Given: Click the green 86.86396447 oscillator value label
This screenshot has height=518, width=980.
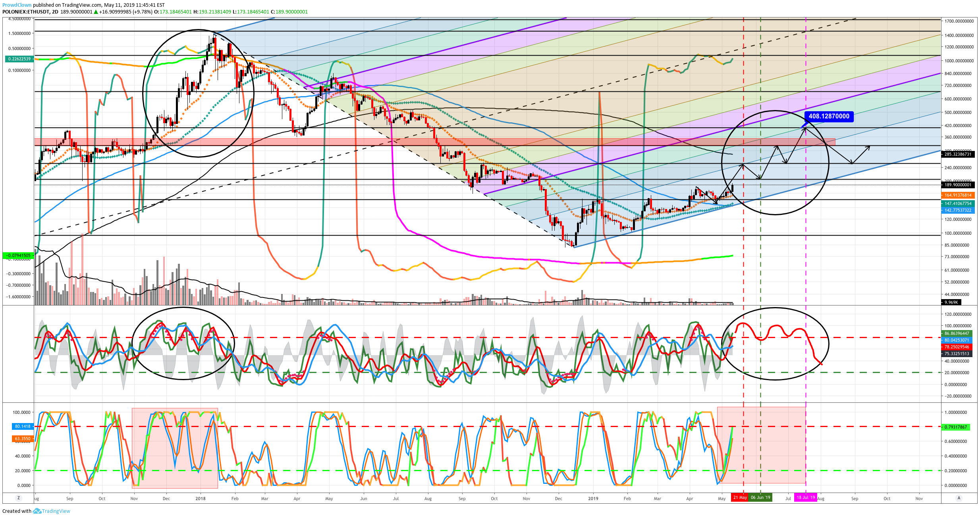Looking at the screenshot, I should click(957, 333).
